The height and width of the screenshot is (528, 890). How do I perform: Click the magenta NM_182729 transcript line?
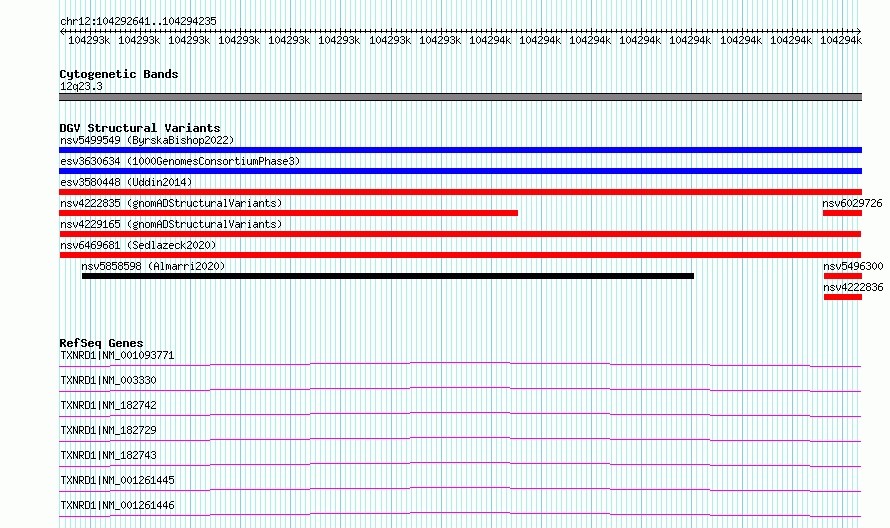460,438
